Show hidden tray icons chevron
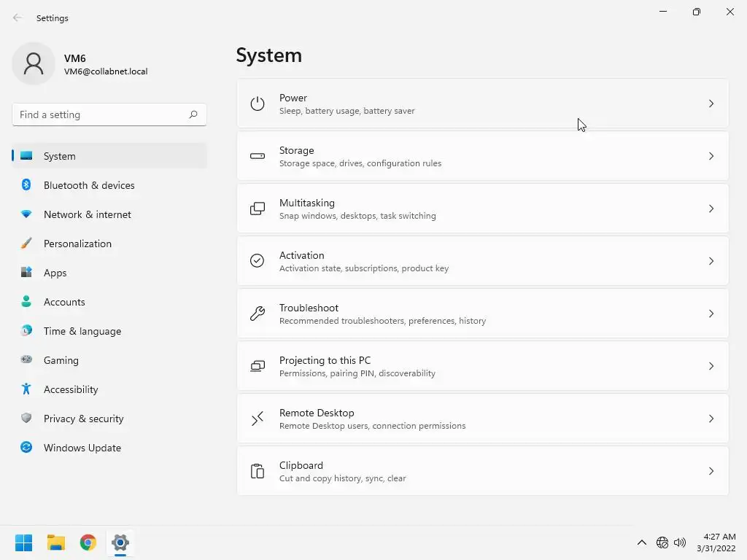The height and width of the screenshot is (560, 747). point(642,542)
